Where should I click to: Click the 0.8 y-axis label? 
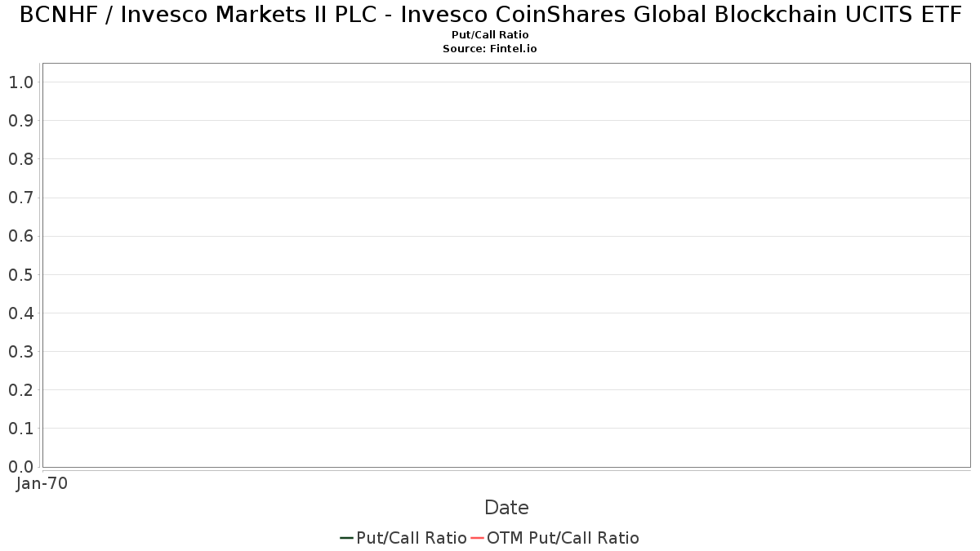20,159
